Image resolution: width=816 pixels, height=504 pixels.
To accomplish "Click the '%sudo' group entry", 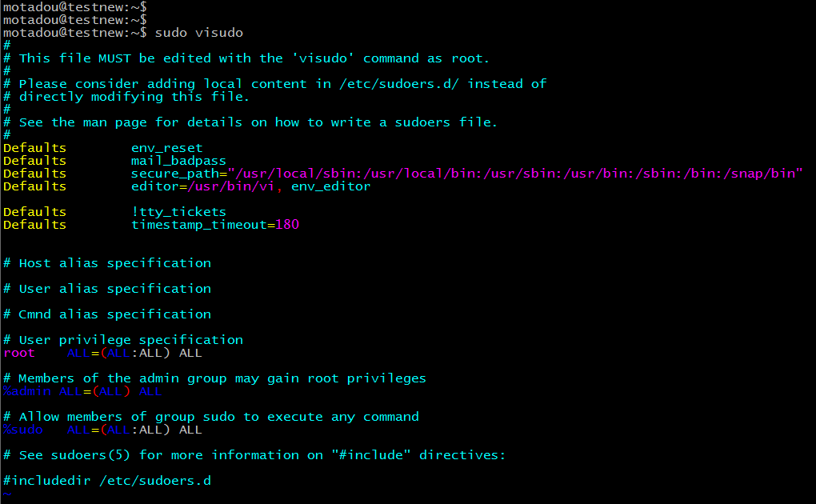I will pos(23,430).
